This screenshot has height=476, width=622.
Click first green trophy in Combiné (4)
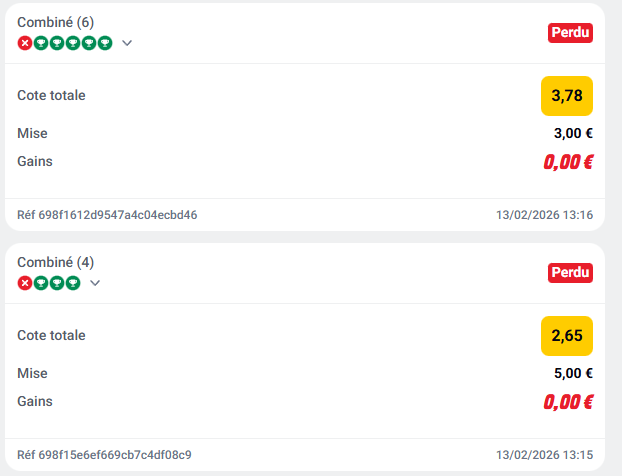[x=41, y=282]
